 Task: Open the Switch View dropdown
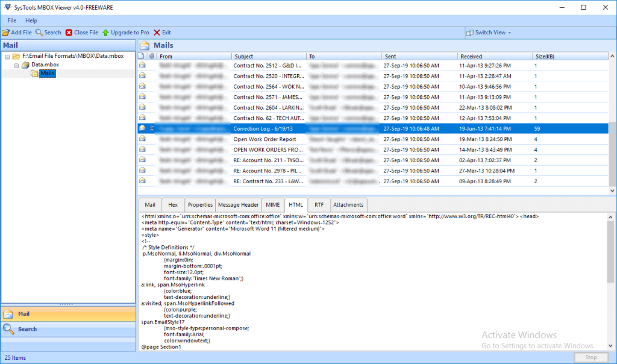[489, 33]
